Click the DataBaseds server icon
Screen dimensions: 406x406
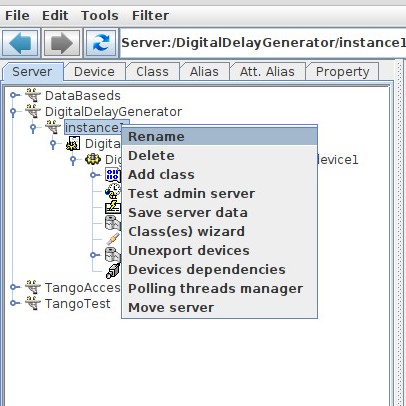click(33, 95)
